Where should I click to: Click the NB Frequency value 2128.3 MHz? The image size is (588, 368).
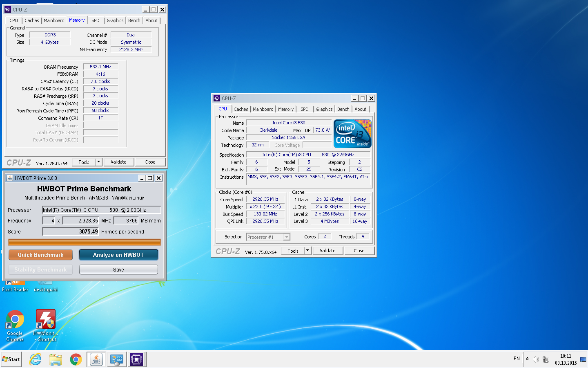tap(131, 49)
